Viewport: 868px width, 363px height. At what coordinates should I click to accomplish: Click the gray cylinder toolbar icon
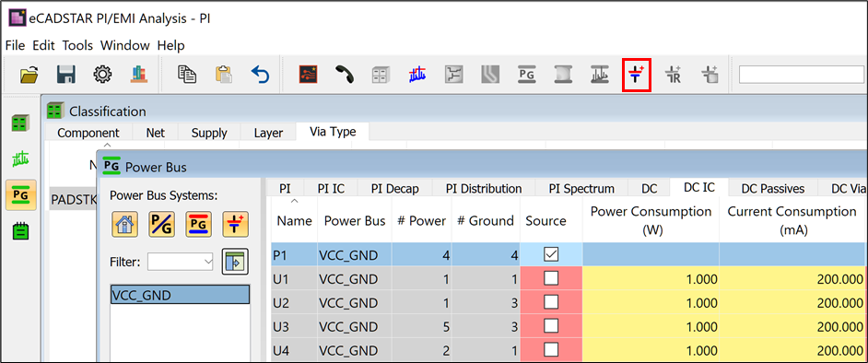[563, 74]
